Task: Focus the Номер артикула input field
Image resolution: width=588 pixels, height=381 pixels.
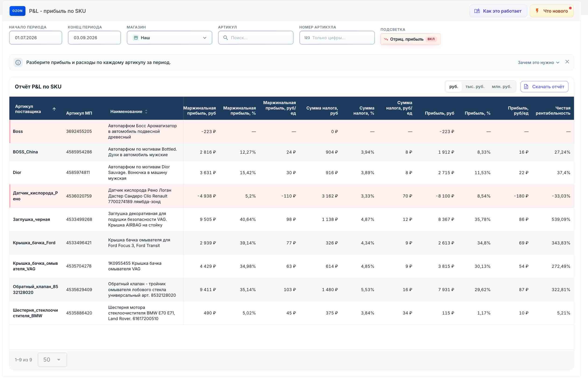Action: pos(337,38)
